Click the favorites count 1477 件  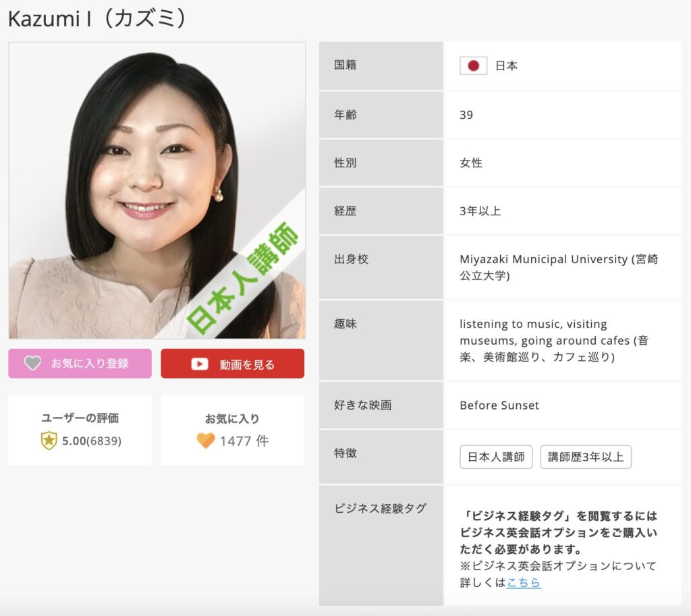coord(244,441)
